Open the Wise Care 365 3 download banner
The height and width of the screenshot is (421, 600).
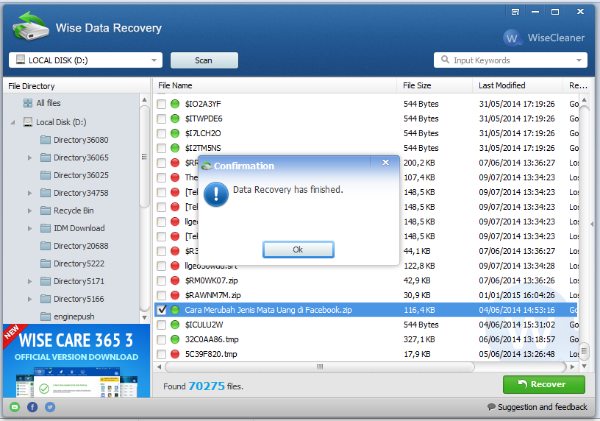pyautogui.click(x=77, y=361)
